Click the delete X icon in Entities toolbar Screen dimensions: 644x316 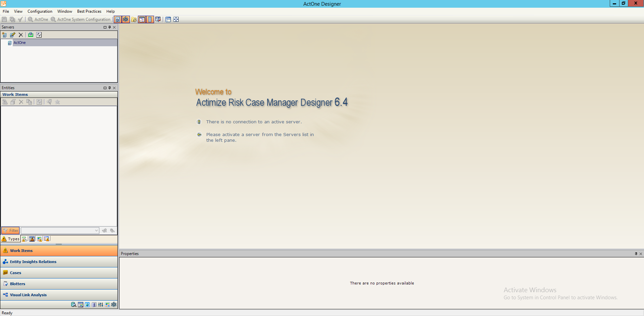click(x=21, y=102)
